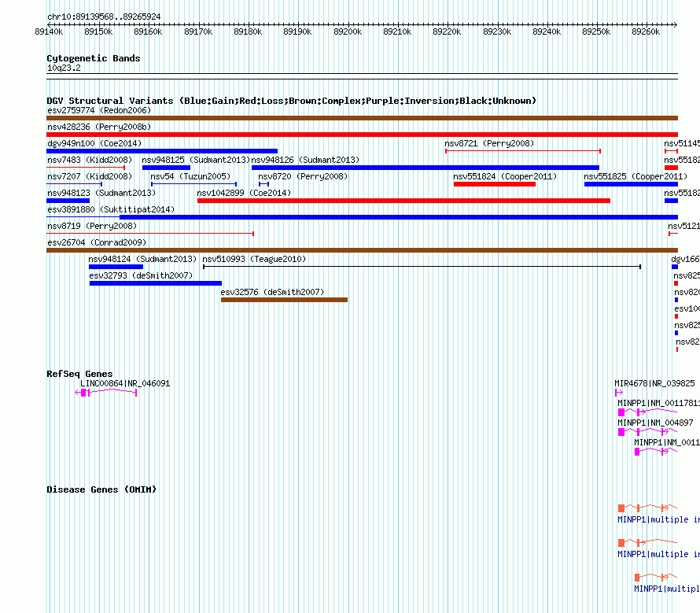
Task: Click the red nsv551824 loss bar
Action: [495, 184]
